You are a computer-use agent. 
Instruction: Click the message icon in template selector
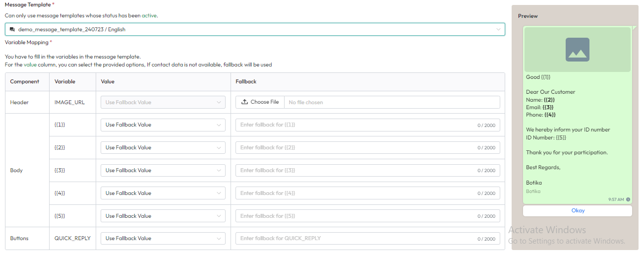(x=12, y=30)
